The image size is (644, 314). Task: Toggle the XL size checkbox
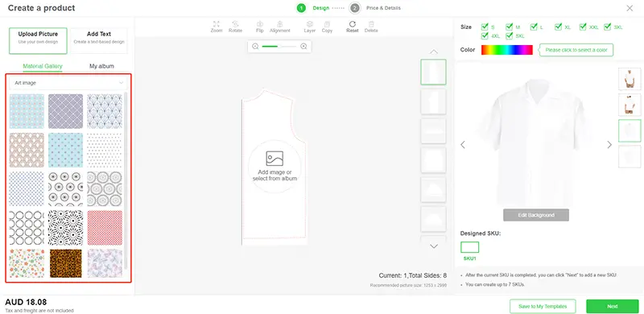pyautogui.click(x=558, y=27)
